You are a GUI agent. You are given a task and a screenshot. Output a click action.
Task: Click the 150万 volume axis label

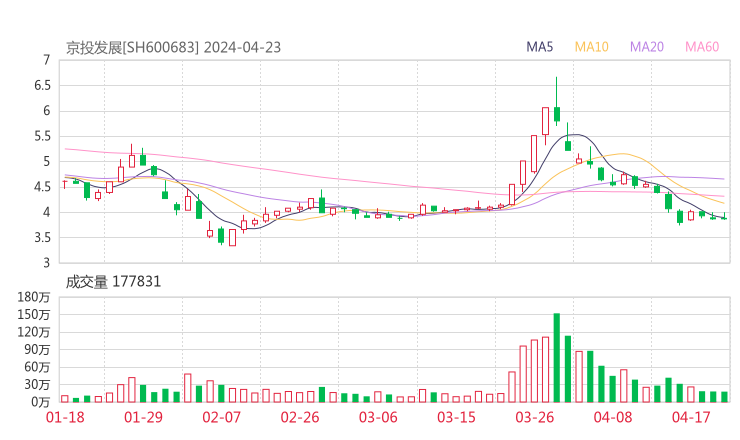click(34, 314)
